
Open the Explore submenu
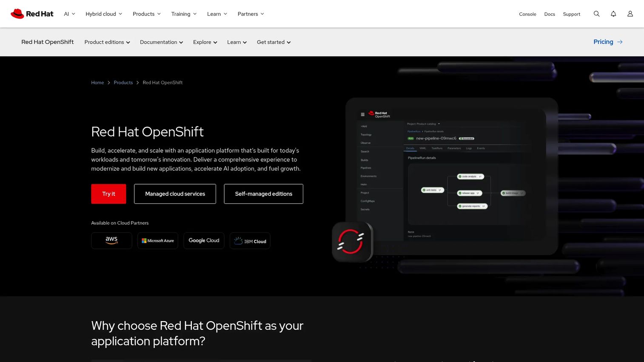tap(205, 42)
